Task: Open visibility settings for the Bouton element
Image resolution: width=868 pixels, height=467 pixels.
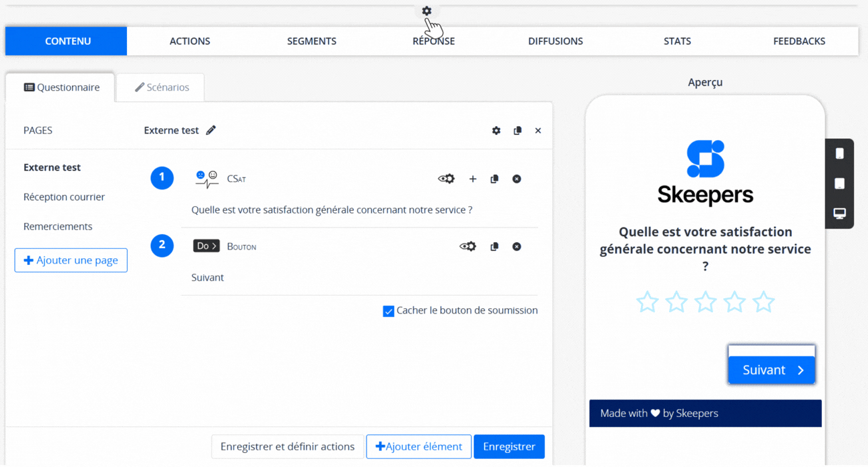Action: tap(467, 247)
